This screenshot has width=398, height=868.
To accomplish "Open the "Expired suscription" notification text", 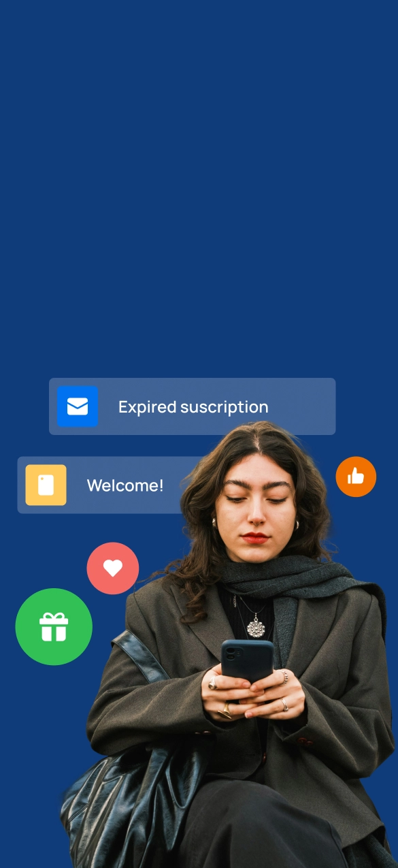I will [193, 407].
